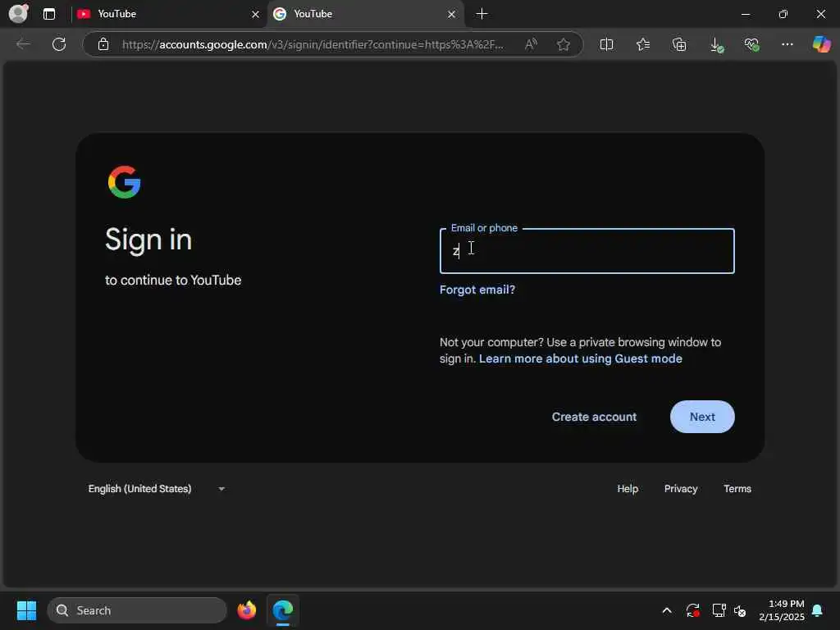Go back to the previous page
The image size is (840, 630).
[23, 44]
